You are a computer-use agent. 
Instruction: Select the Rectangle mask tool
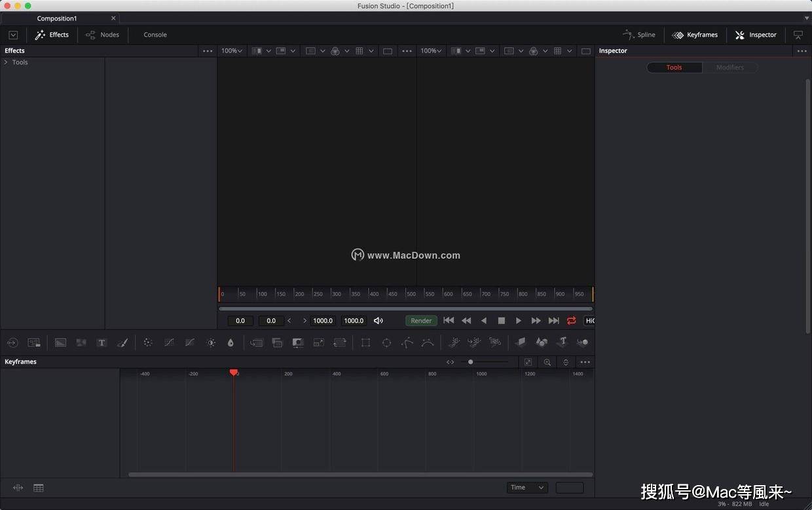coord(365,342)
